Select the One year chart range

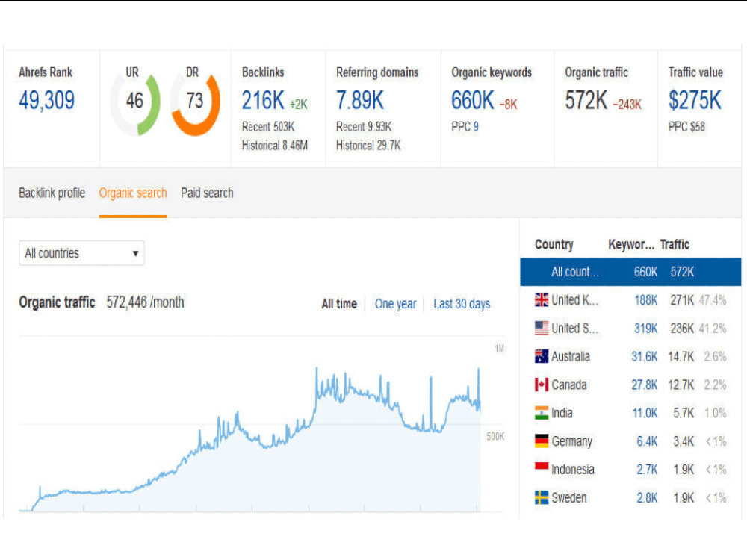point(395,304)
